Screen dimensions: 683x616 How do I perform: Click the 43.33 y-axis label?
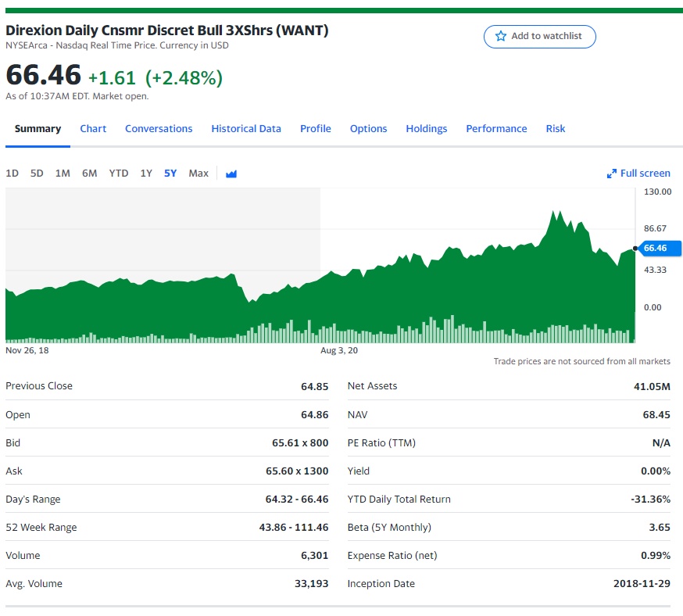click(x=655, y=270)
